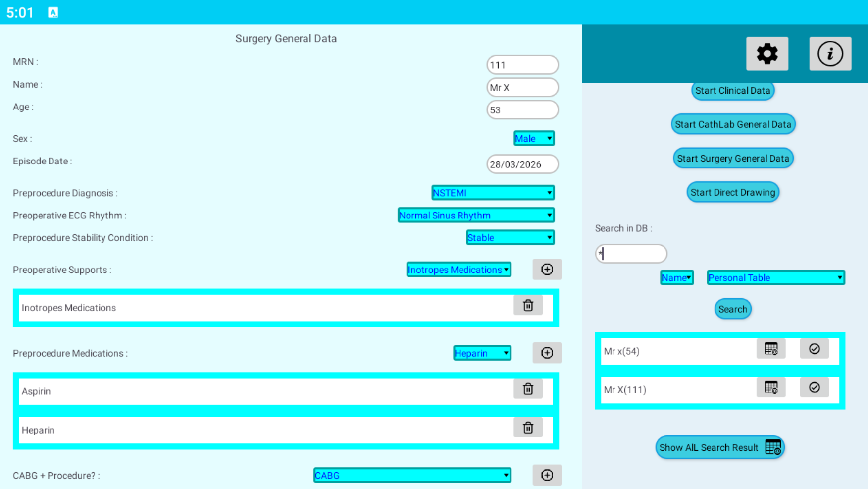This screenshot has width=868, height=489.
Task: Add the CABG procedure with plus icon
Action: [x=547, y=475]
